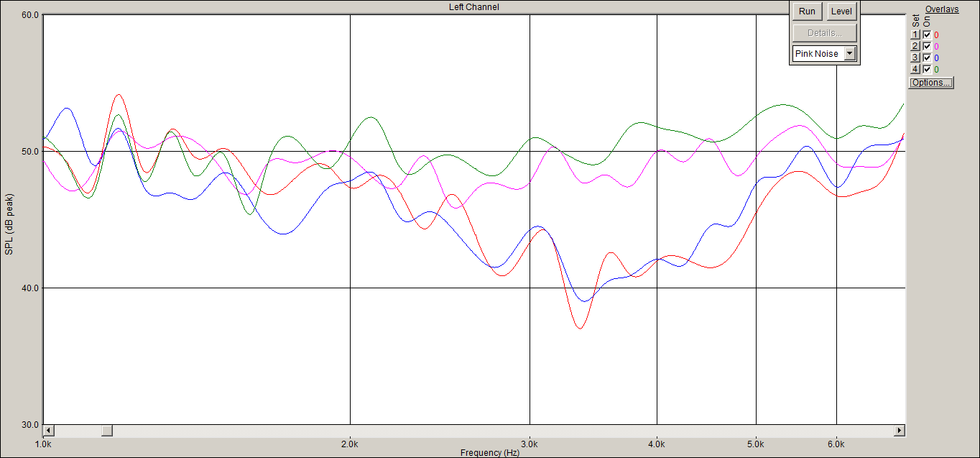This screenshot has height=458, width=980.
Task: Toggle overlay 3 blue trace checkbox
Action: click(927, 58)
